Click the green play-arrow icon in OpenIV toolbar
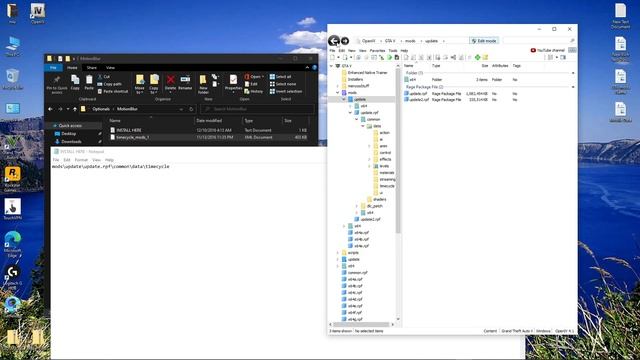 (x=389, y=58)
